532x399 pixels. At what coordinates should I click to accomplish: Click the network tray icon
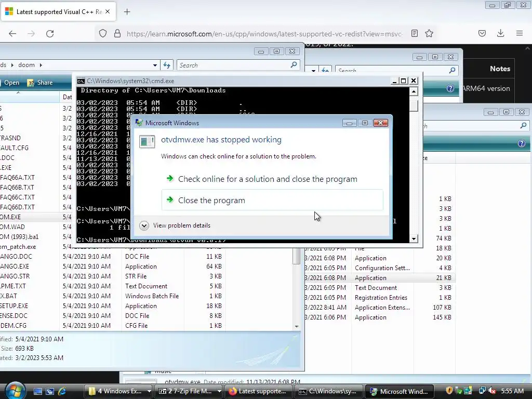click(482, 391)
